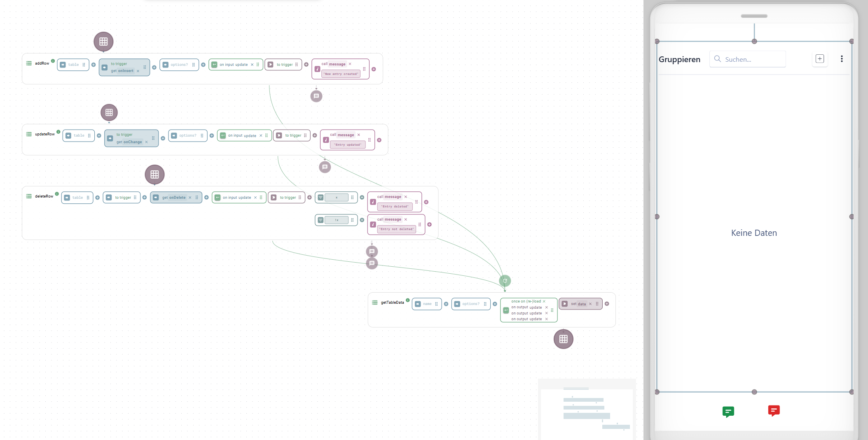Click the add-entry plus button in table header

point(819,59)
